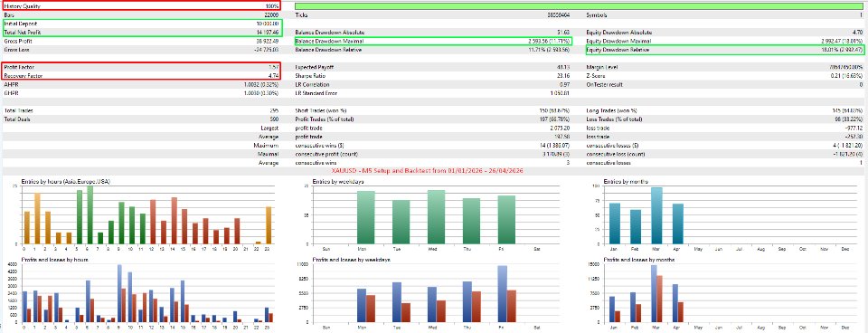Click the Apr bar in Entries by months
Viewport: 868px width, 333px height.
(x=677, y=224)
